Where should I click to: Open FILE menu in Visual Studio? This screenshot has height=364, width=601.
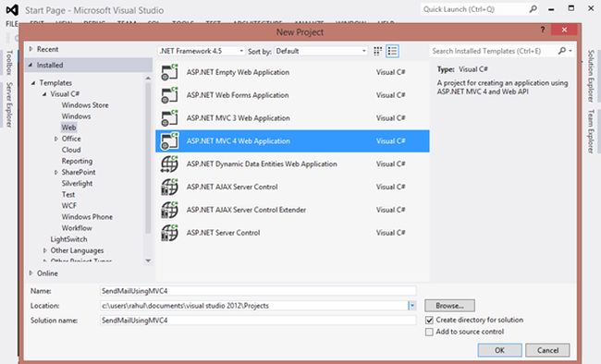(x=11, y=24)
